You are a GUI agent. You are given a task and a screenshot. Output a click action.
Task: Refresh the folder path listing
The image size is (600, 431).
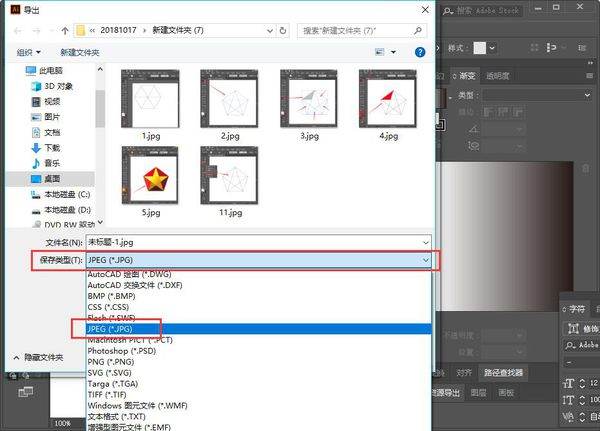(283, 31)
